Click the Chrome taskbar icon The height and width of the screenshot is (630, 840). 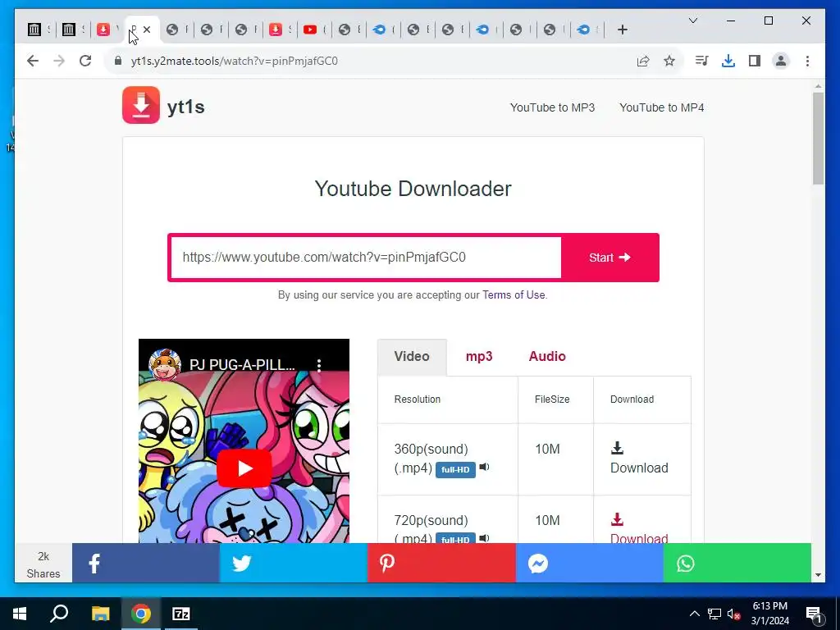click(x=141, y=614)
